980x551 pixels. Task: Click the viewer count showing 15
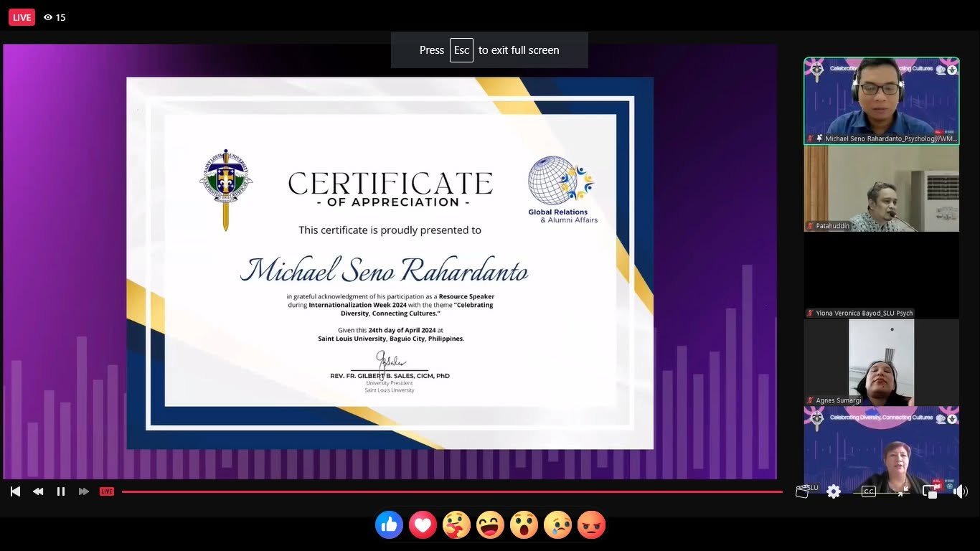coord(55,17)
